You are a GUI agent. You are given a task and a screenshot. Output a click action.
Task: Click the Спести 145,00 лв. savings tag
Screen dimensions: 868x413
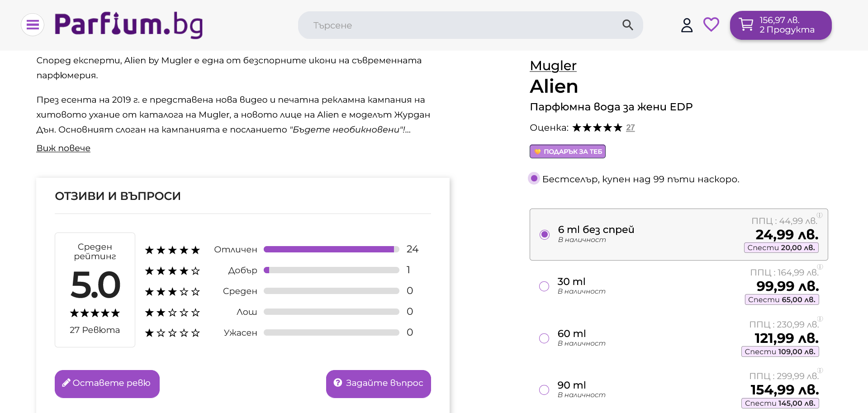(x=780, y=403)
